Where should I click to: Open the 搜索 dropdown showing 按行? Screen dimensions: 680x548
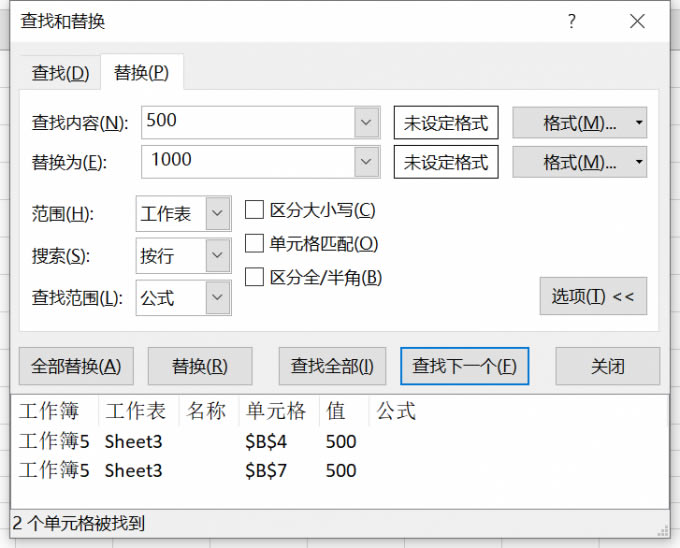pyautogui.click(x=218, y=256)
